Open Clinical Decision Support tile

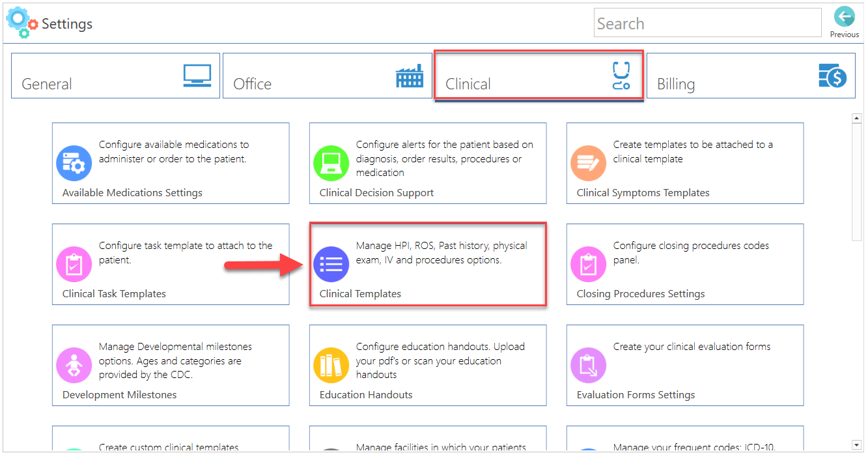coord(428,163)
